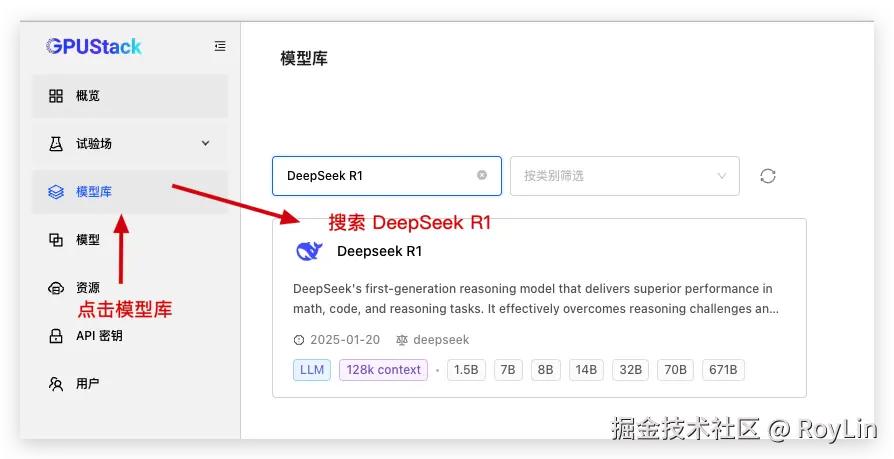Click the license scale icon beside deepseek
The width and height of the screenshot is (894, 459).
[x=402, y=340]
